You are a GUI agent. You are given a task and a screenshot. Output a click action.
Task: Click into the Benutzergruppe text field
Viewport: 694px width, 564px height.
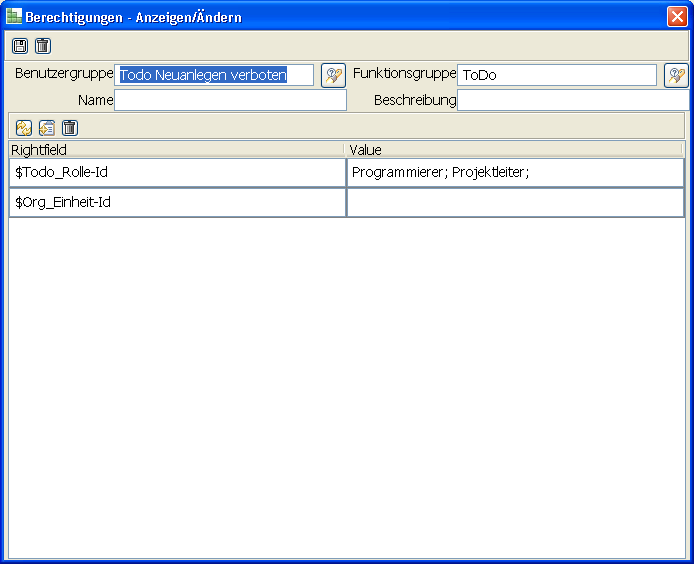(215, 76)
